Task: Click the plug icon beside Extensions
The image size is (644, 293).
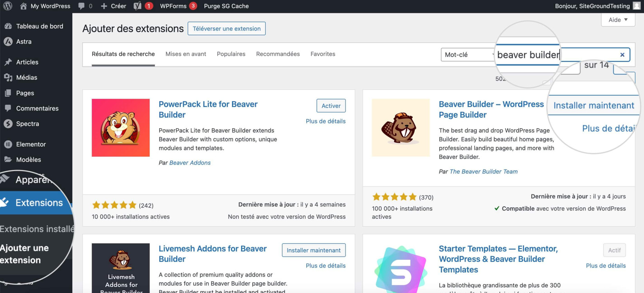Action: click(x=4, y=202)
